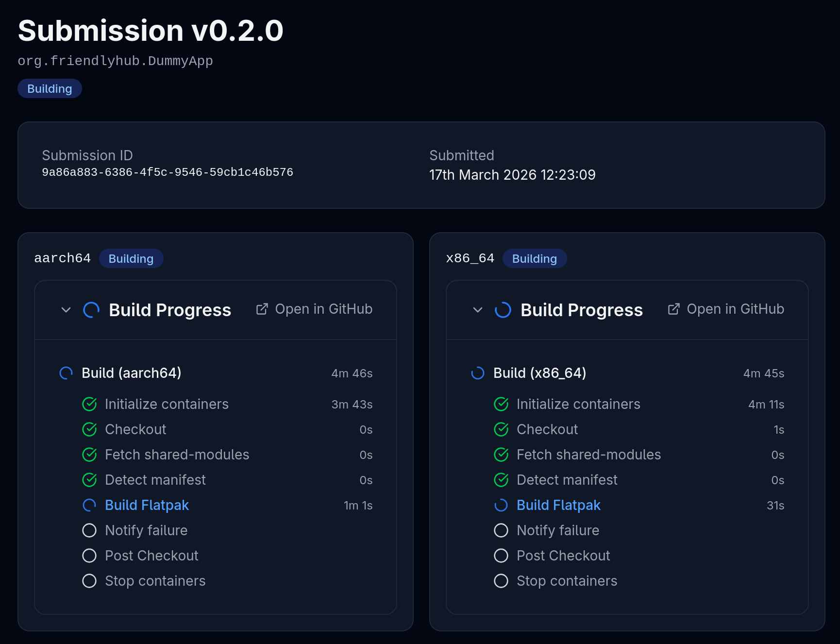Click the spinner icon beside Build (x86_64)
The image size is (840, 644).
(477, 373)
